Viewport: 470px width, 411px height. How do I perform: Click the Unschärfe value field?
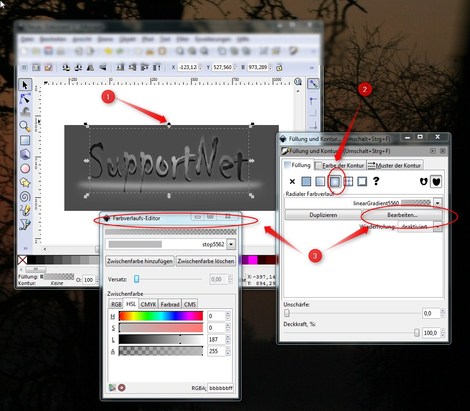pyautogui.click(x=431, y=313)
